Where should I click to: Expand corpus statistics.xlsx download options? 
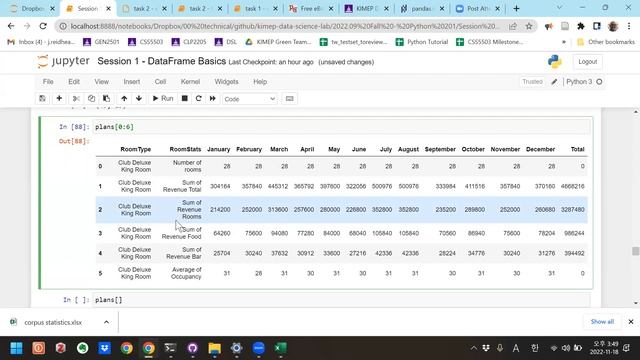click(x=107, y=322)
